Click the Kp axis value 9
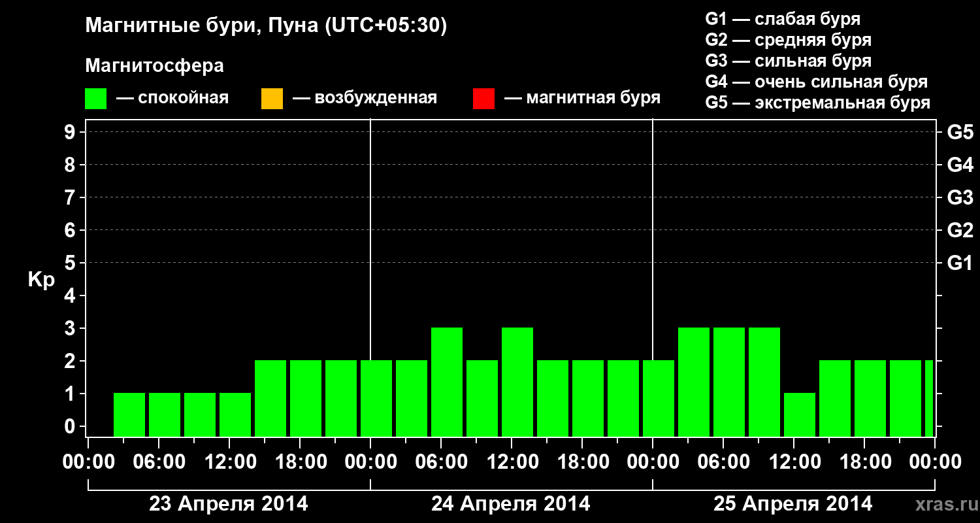 click(71, 133)
